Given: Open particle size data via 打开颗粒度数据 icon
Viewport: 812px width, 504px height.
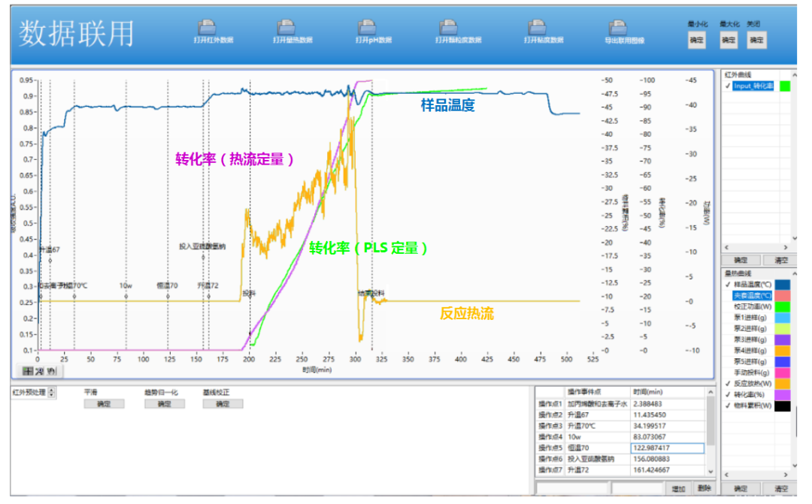Looking at the screenshot, I should (458, 28).
